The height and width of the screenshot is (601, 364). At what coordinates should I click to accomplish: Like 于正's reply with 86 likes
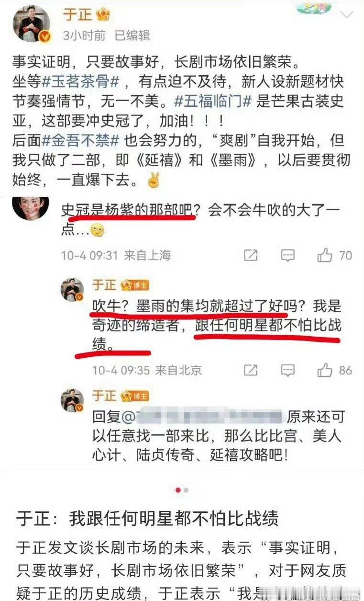point(334,370)
